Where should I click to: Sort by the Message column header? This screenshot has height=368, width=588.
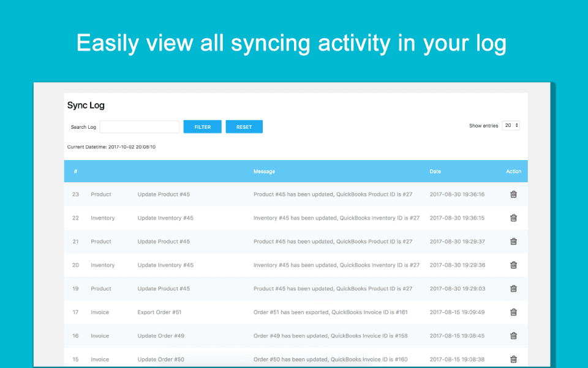[x=264, y=172]
